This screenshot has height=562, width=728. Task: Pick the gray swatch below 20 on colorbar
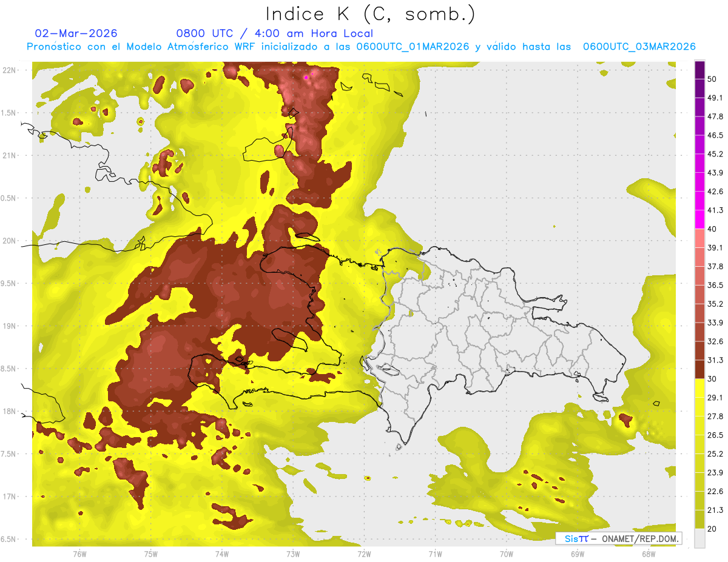[699, 538]
